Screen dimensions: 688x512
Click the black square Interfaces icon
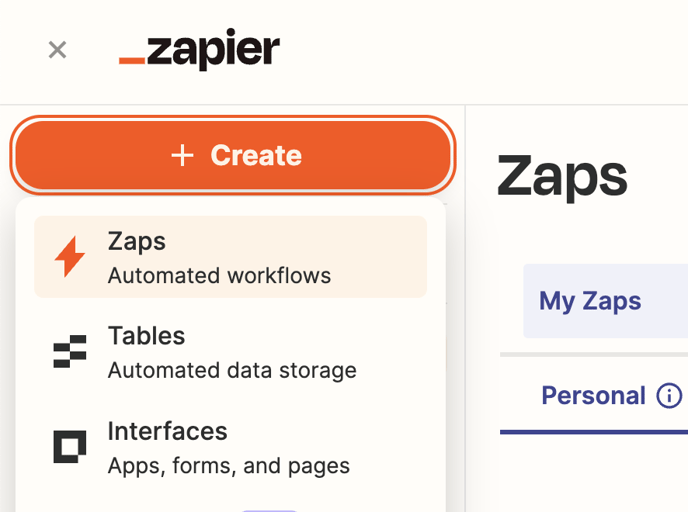70,447
